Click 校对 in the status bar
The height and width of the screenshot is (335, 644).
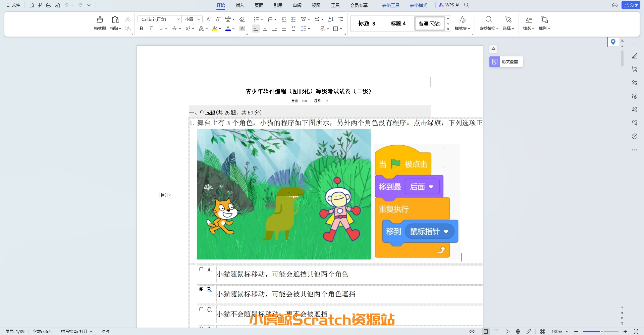105,331
